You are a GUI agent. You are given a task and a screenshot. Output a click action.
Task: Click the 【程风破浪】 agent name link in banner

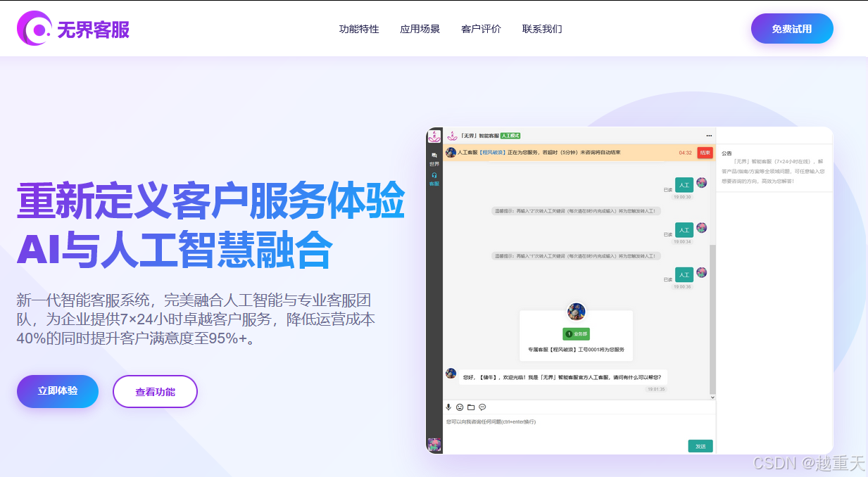[x=493, y=152]
